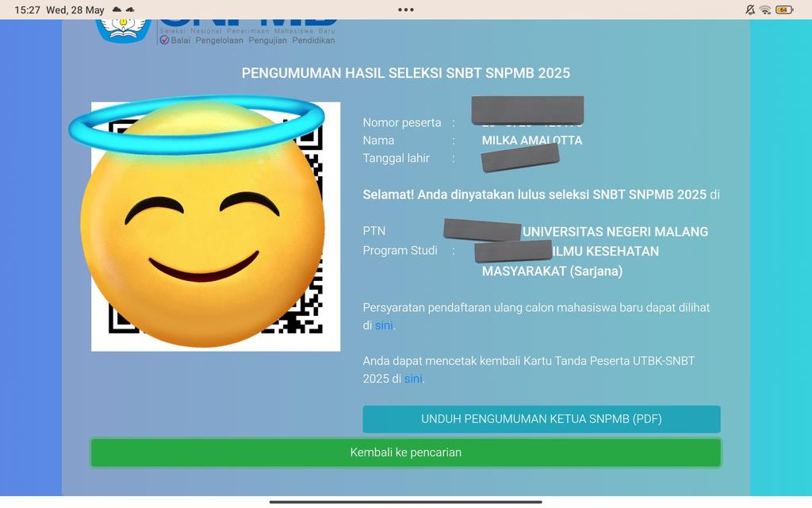Select UNIVERSITAS NEGERI MALANG text
Screen dimensions: 812x508
pos(615,232)
